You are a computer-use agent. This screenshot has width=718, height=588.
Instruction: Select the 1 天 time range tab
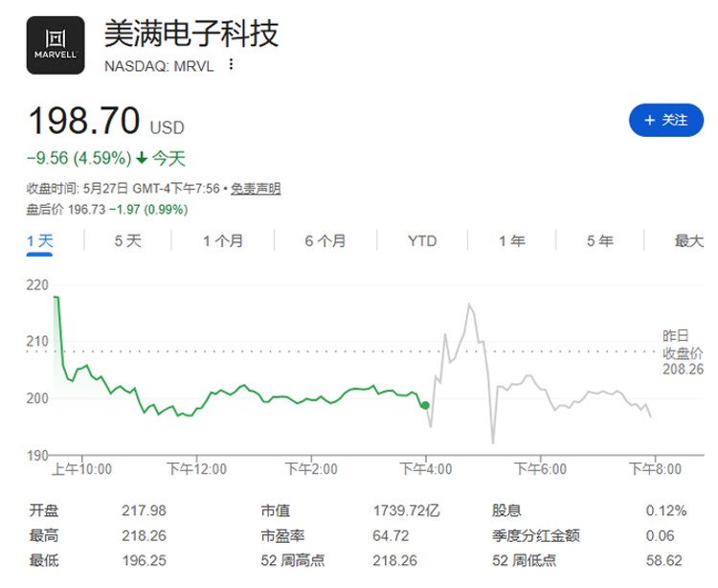[x=40, y=241]
